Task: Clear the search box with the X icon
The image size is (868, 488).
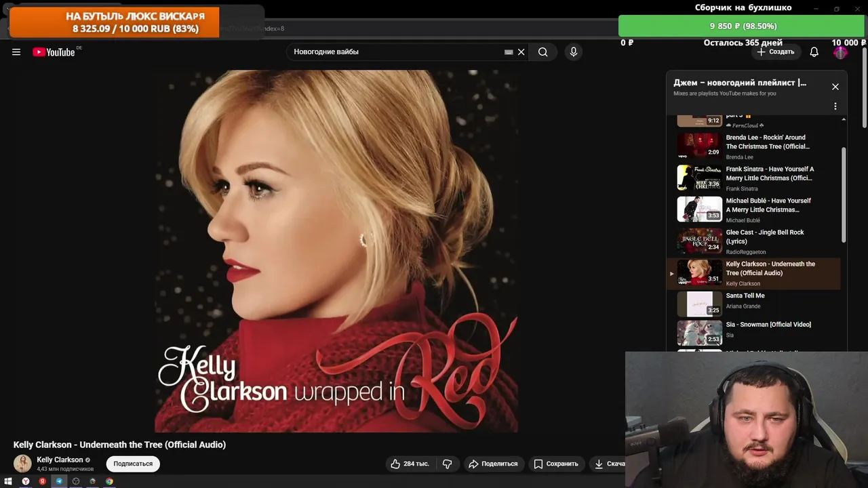Action: pos(521,52)
